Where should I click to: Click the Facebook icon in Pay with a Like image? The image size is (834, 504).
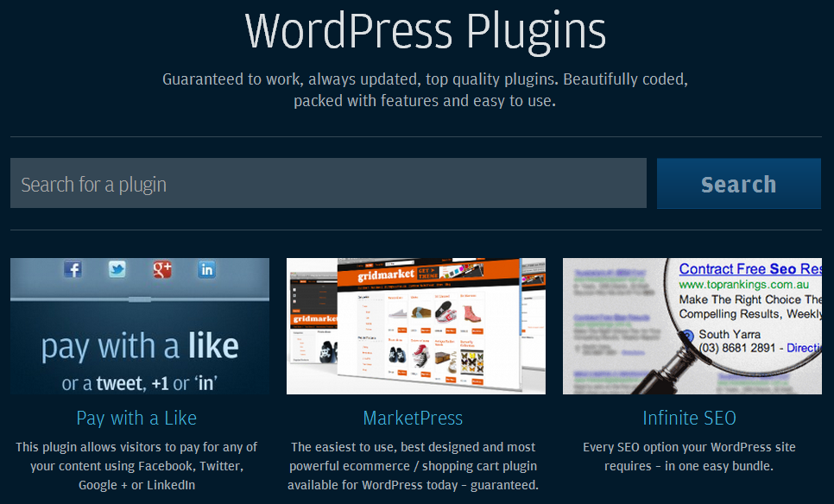73,269
